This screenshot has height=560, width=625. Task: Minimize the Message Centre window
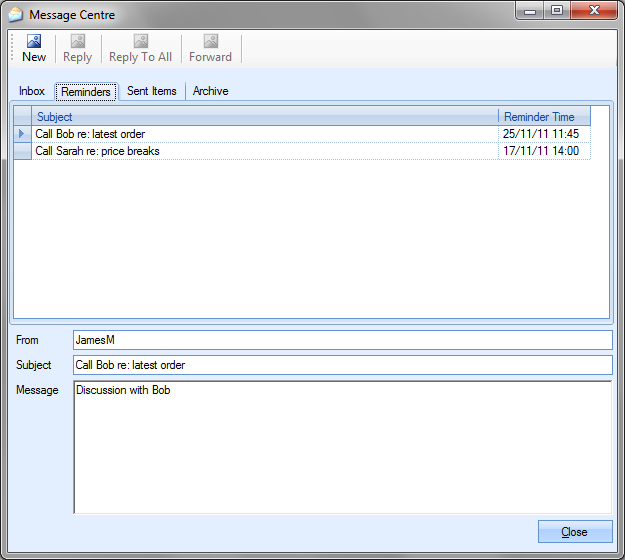point(529,11)
